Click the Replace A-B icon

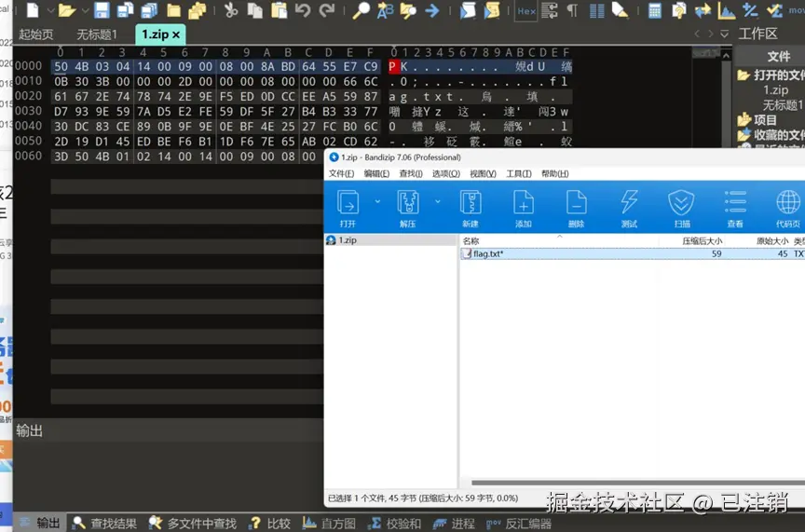pyautogui.click(x=385, y=9)
